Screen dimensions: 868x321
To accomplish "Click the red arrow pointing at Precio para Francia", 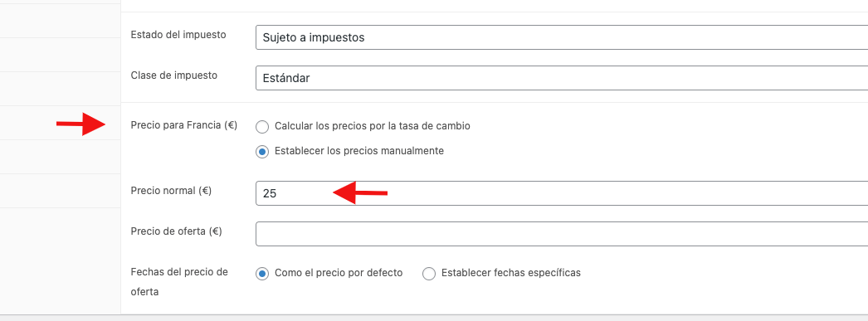I will tap(81, 124).
